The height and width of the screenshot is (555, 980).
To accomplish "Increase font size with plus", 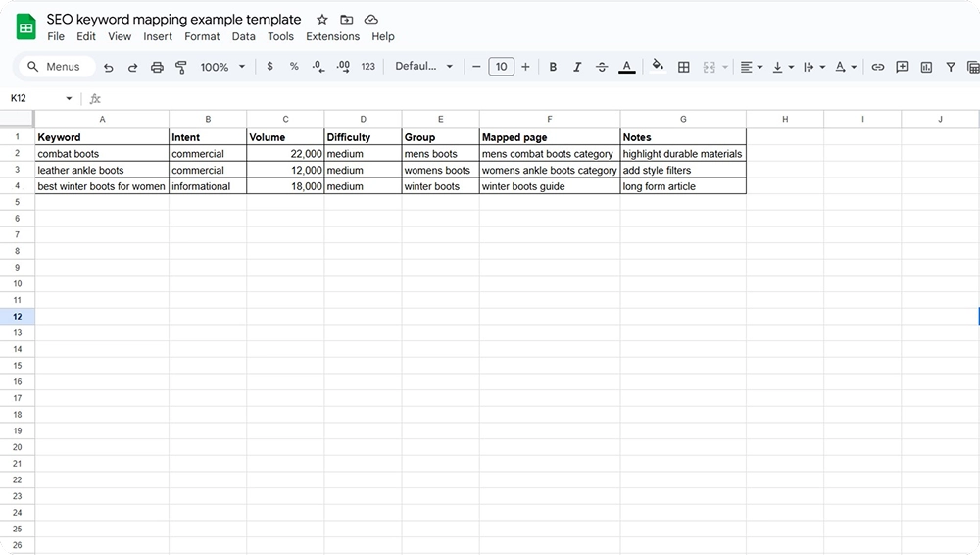I will pyautogui.click(x=525, y=67).
